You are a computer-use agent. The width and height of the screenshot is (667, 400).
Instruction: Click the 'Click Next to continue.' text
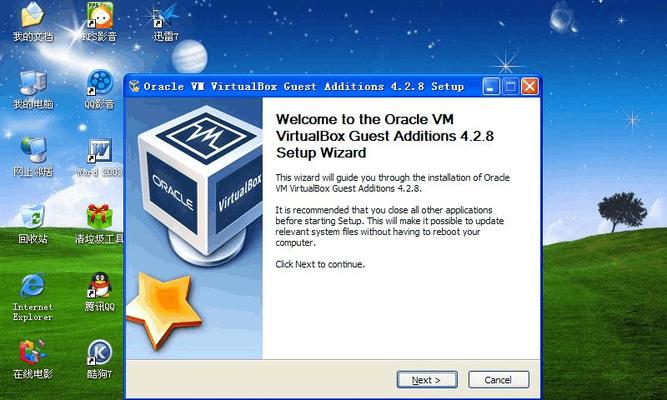(320, 264)
